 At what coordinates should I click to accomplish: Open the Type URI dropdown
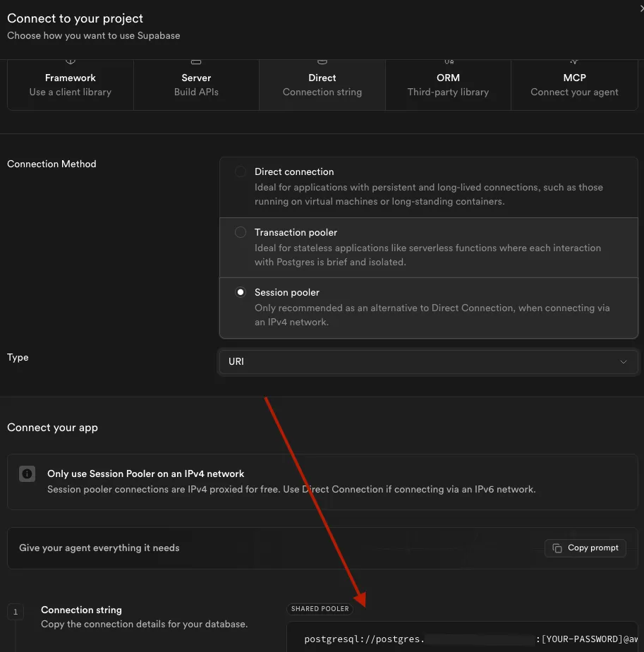pos(428,362)
